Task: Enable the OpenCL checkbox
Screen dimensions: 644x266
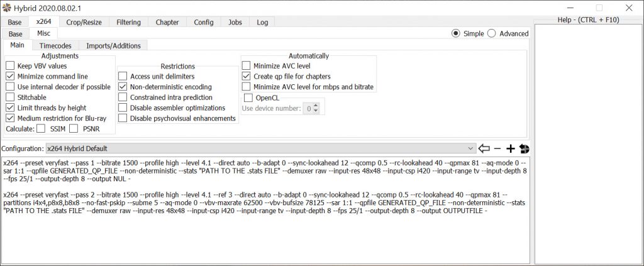Action: pyautogui.click(x=248, y=97)
